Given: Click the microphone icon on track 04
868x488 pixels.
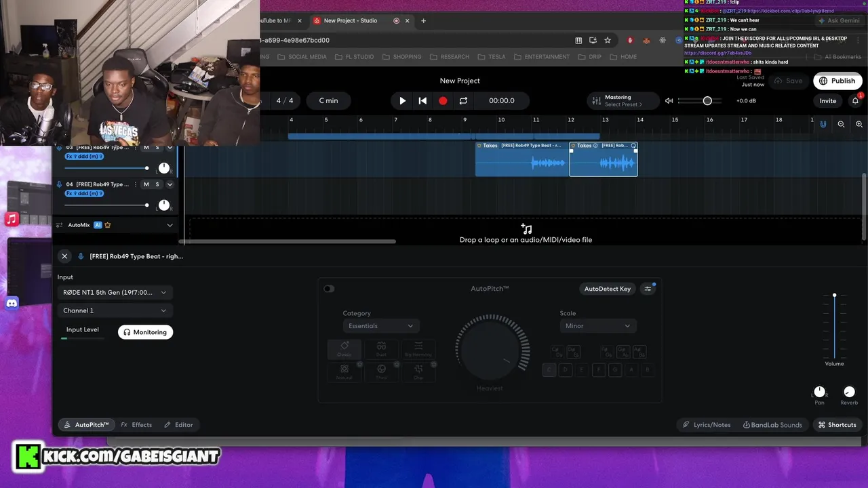Looking at the screenshot, I should tap(59, 184).
